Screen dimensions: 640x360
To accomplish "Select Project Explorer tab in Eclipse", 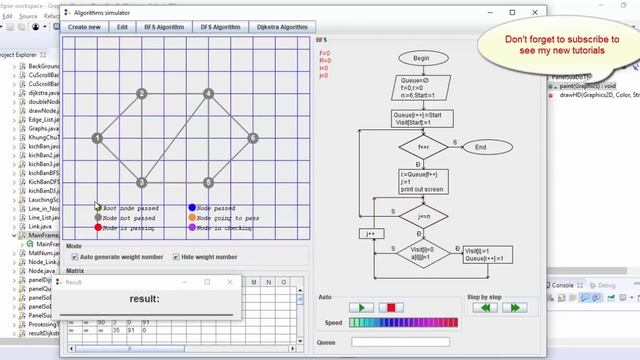I will tap(22, 55).
